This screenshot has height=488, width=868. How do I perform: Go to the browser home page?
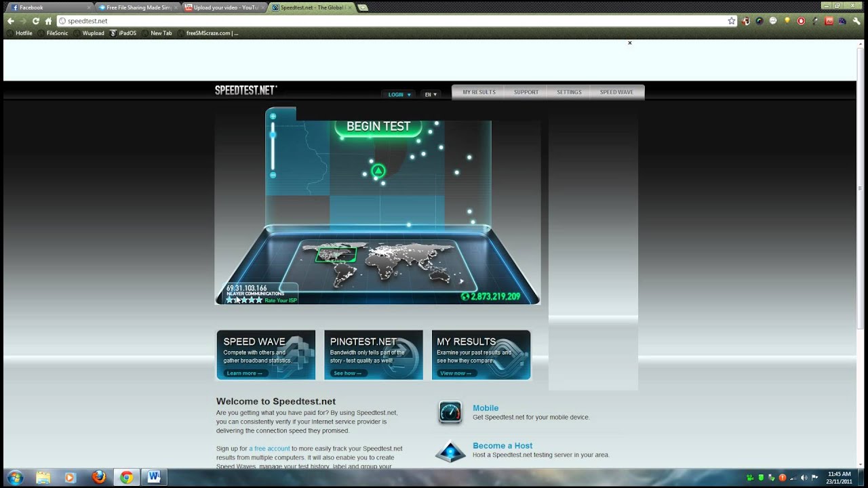[48, 21]
